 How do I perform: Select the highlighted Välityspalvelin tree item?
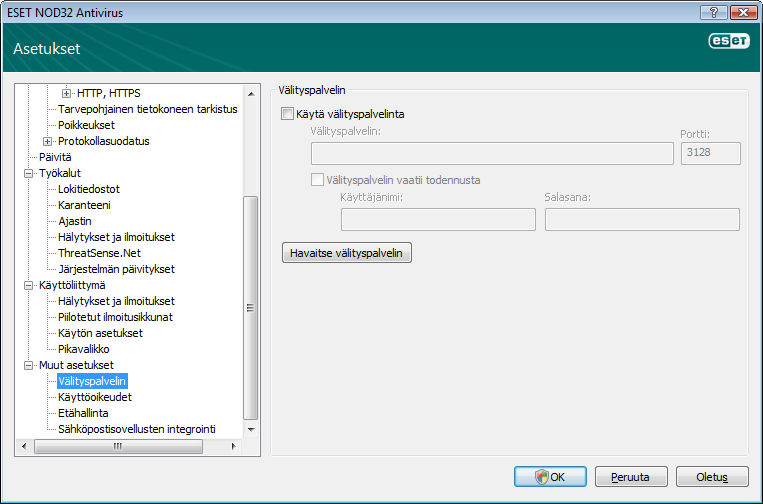92,381
